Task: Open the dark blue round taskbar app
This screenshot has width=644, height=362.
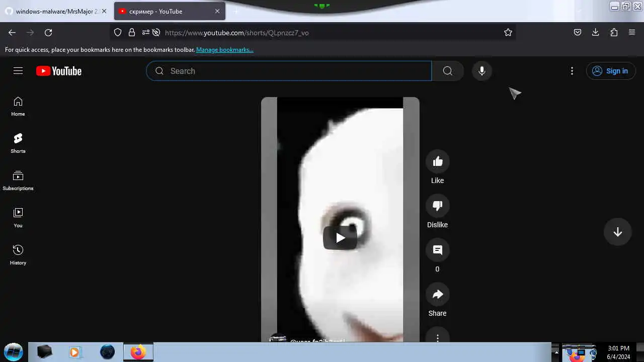Action: click(x=107, y=352)
